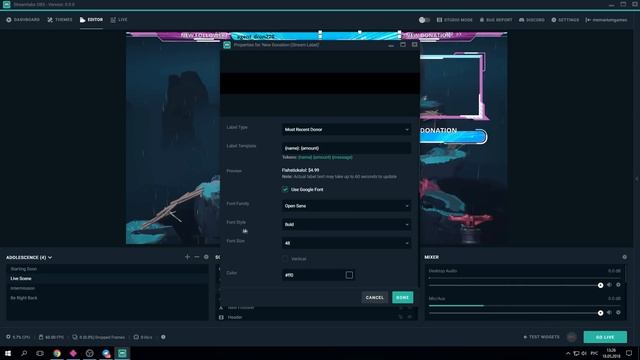Toggle visibility of the Header source
Viewport: 640px width, 360px height.
point(410,317)
